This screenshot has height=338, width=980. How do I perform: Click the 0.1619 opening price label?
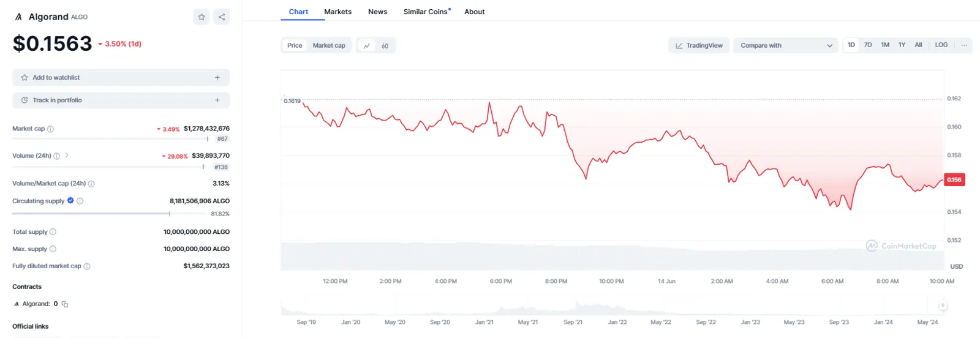pyautogui.click(x=292, y=101)
